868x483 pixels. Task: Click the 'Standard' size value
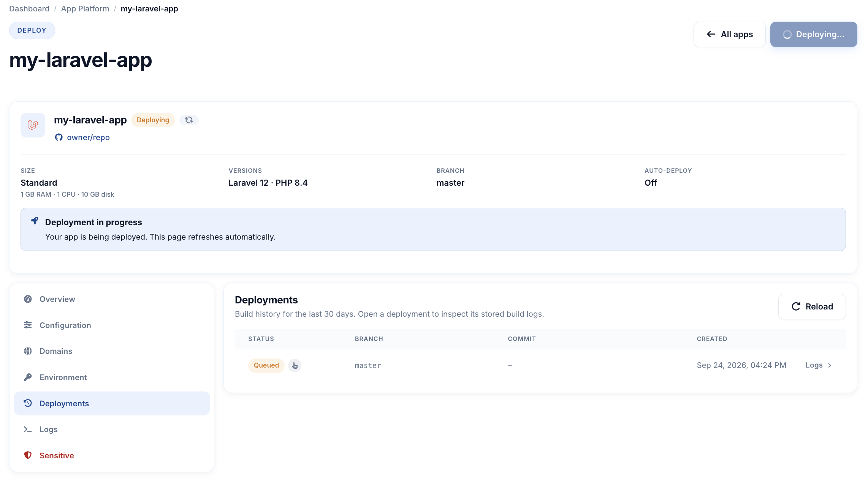tap(39, 183)
